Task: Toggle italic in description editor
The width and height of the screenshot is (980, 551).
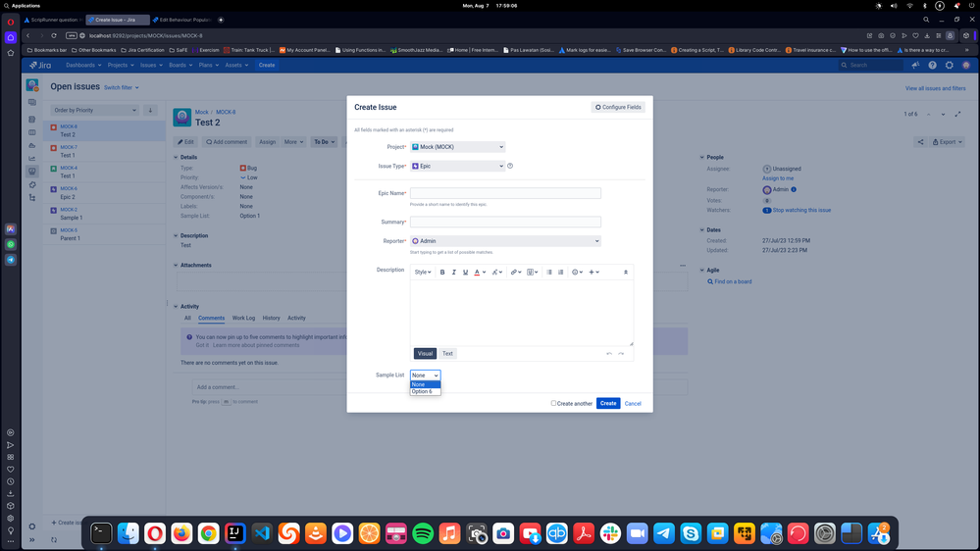Action: tap(454, 273)
